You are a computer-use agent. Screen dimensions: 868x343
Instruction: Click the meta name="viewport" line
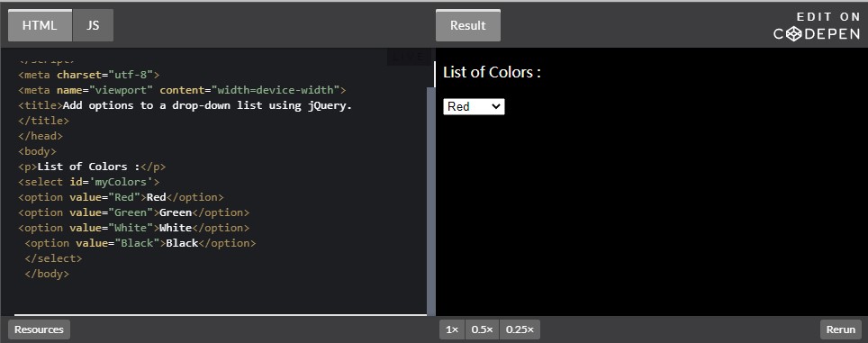(x=182, y=90)
